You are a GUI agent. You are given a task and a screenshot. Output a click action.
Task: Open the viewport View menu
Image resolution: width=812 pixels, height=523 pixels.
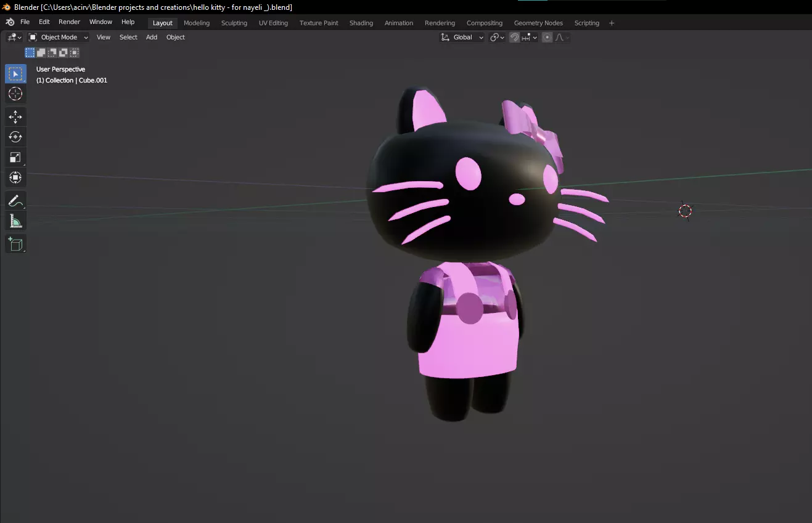[x=104, y=38]
